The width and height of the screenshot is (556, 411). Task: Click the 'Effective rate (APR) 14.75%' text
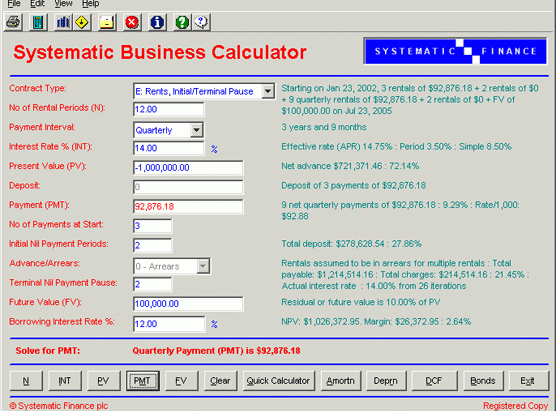[x=337, y=146]
